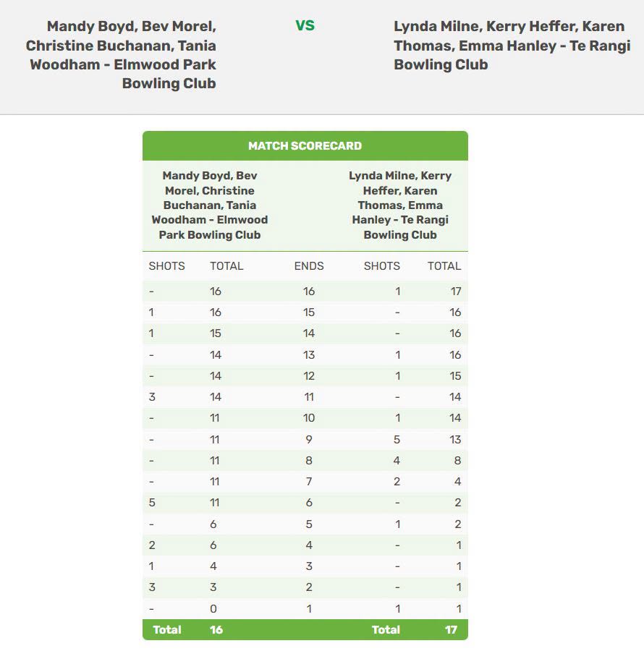This screenshot has width=644, height=651.
Task: Click the green VS label
Action: (305, 26)
